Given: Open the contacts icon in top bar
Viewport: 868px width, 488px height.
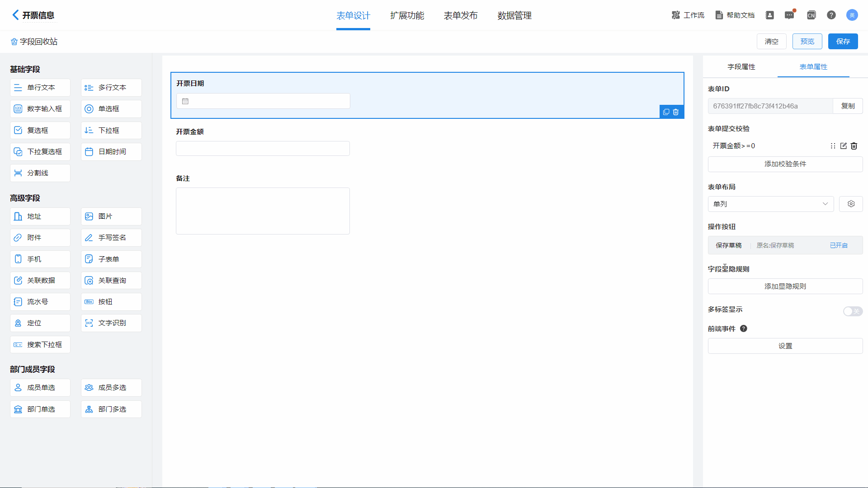Looking at the screenshot, I should click(x=769, y=15).
